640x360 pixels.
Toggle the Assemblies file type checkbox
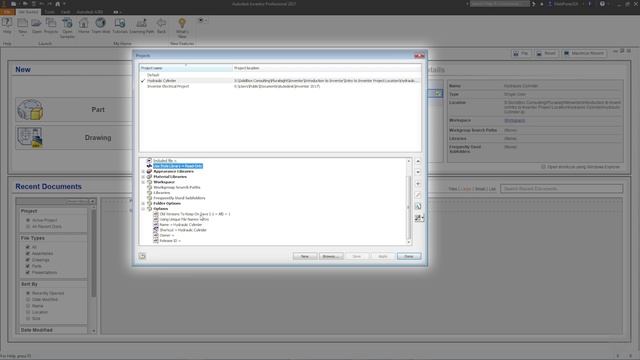point(28,253)
